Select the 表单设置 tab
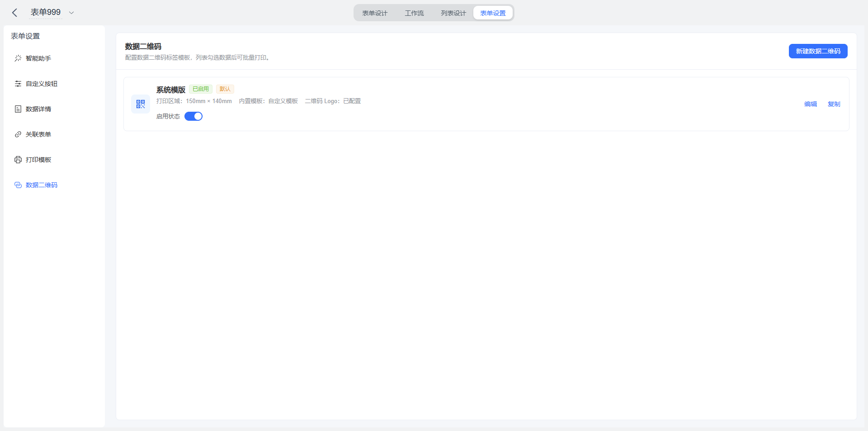This screenshot has width=868, height=431. click(493, 13)
